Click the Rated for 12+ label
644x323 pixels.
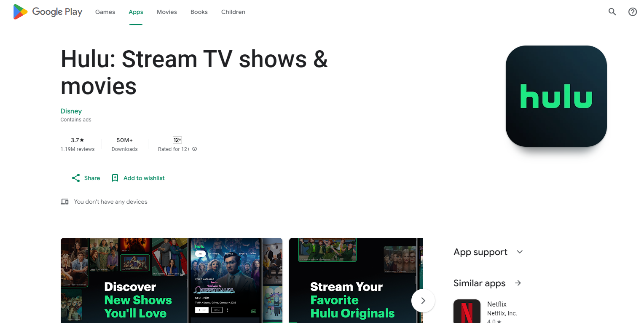(x=174, y=149)
